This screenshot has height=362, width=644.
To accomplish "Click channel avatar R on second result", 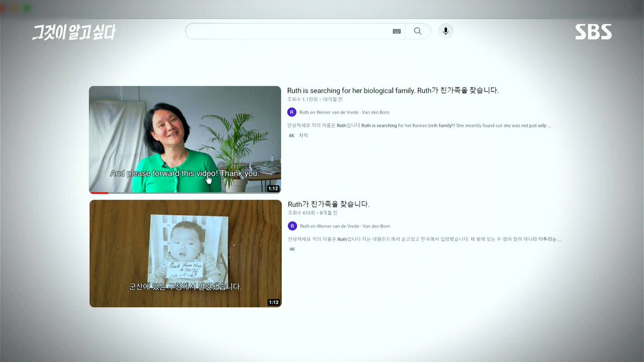I will tap(292, 226).
